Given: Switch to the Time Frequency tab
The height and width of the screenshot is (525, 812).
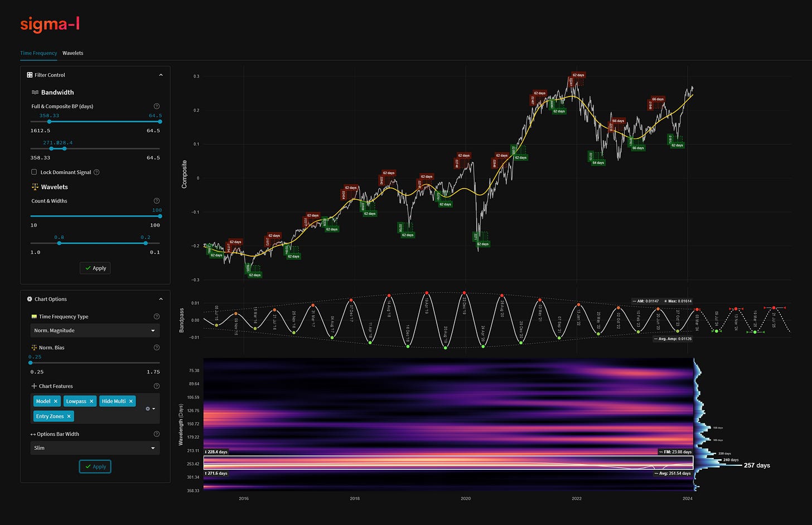Looking at the screenshot, I should click(x=38, y=53).
